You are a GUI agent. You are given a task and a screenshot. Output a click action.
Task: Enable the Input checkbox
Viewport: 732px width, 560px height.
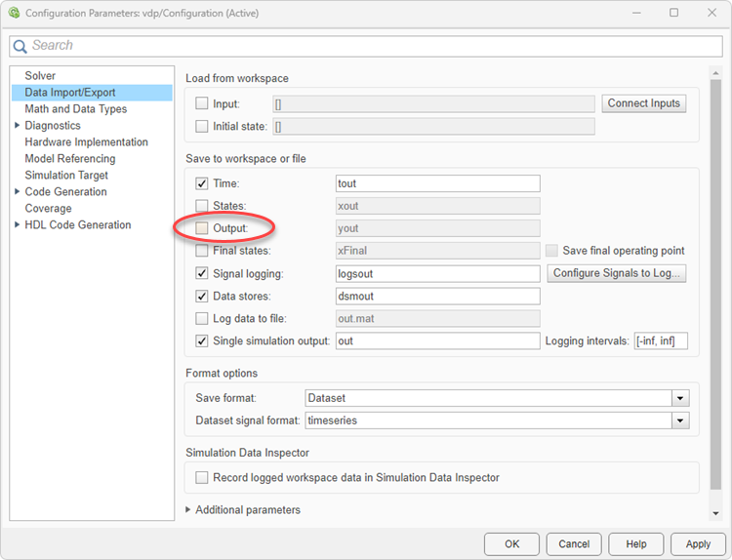(x=202, y=103)
